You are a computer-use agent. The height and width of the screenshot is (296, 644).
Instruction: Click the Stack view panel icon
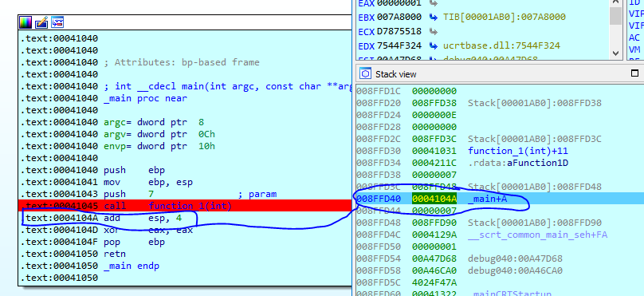point(365,73)
